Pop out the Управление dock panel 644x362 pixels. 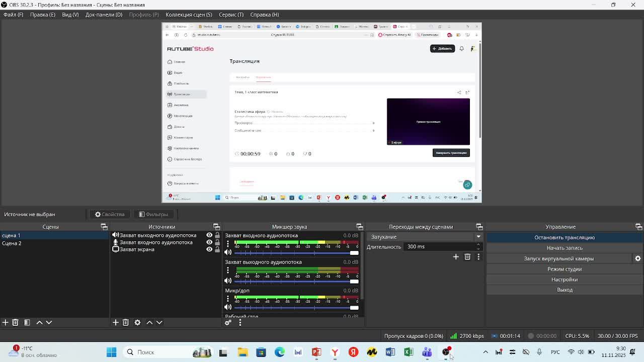638,227
